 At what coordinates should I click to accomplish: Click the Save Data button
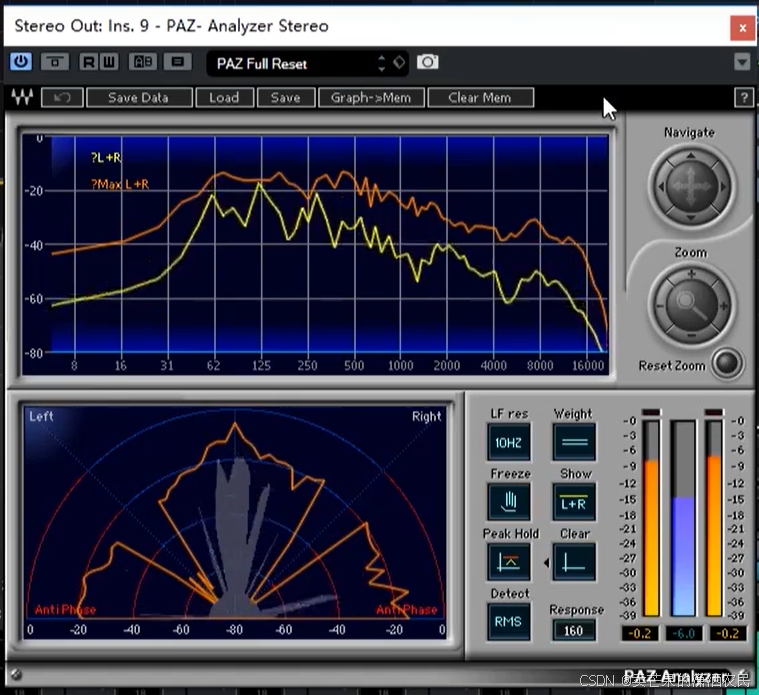(139, 98)
